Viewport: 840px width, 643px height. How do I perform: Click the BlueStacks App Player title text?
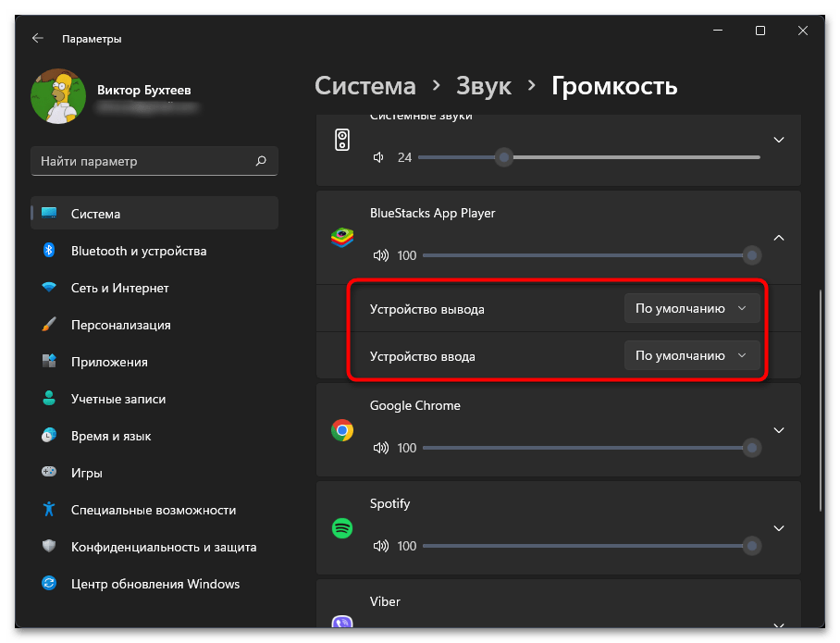point(432,214)
